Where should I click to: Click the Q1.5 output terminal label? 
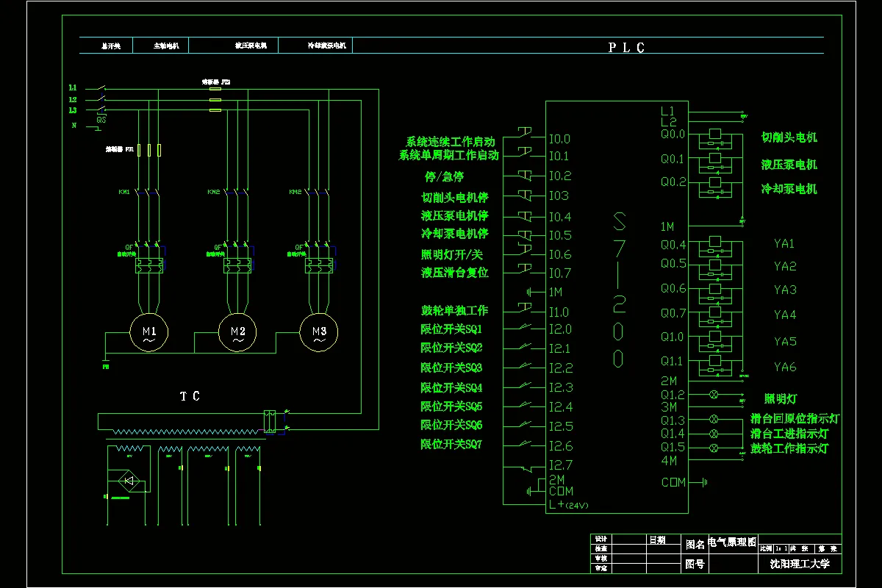(x=673, y=447)
